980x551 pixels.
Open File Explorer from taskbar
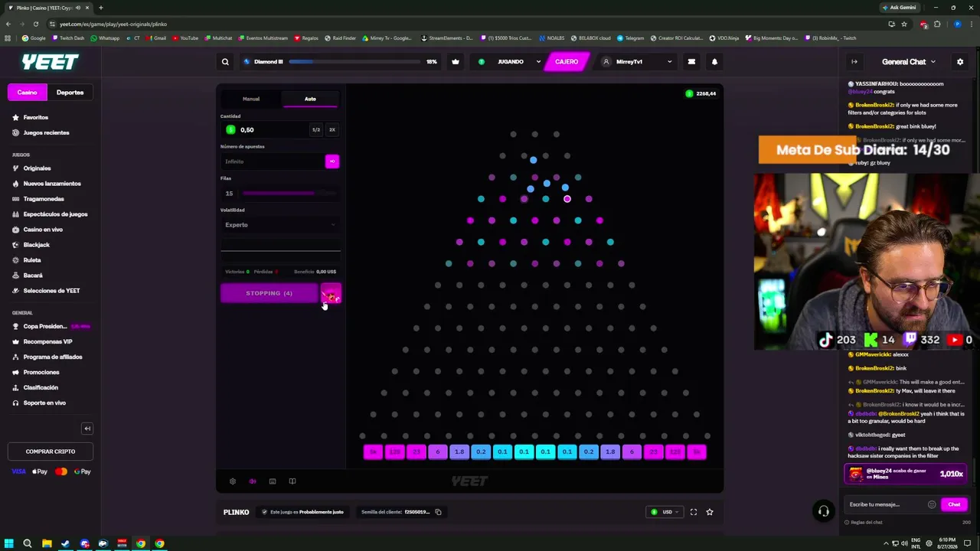(x=47, y=544)
